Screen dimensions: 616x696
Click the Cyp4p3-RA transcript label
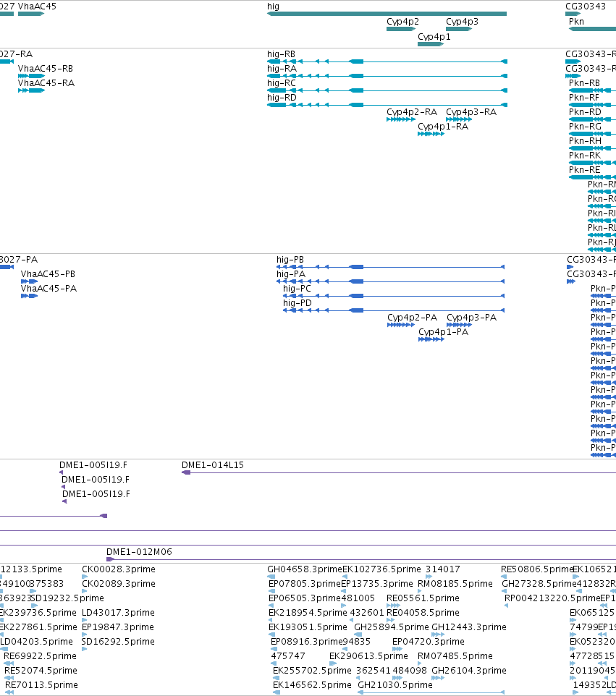[x=471, y=112]
